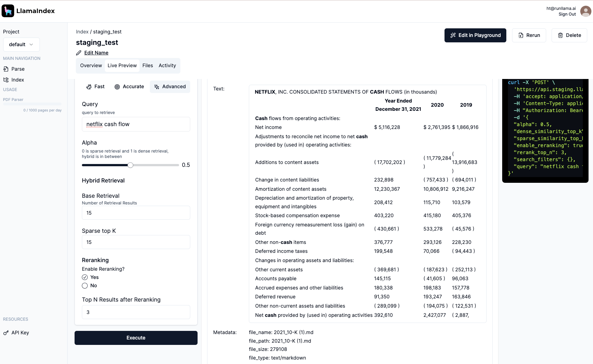Viewport: 593px width, 364px height.
Task: Open the Activity tab
Action: [167, 66]
